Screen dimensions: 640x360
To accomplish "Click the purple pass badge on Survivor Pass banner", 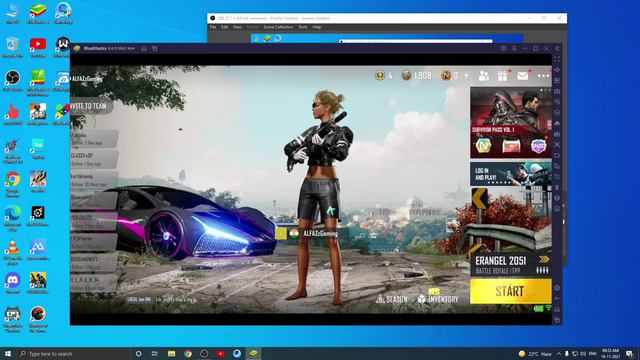I will point(538,146).
